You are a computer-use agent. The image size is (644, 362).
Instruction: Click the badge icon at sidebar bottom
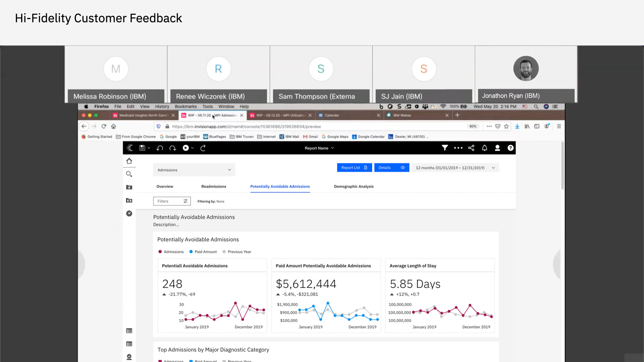click(129, 357)
